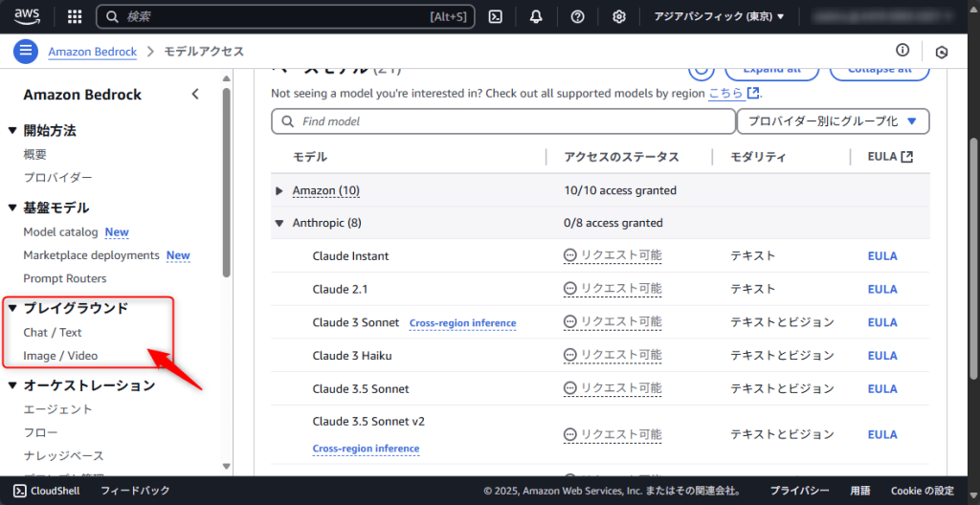Click the sidebar scroll down arrow
The image size is (980, 505).
tap(226, 466)
